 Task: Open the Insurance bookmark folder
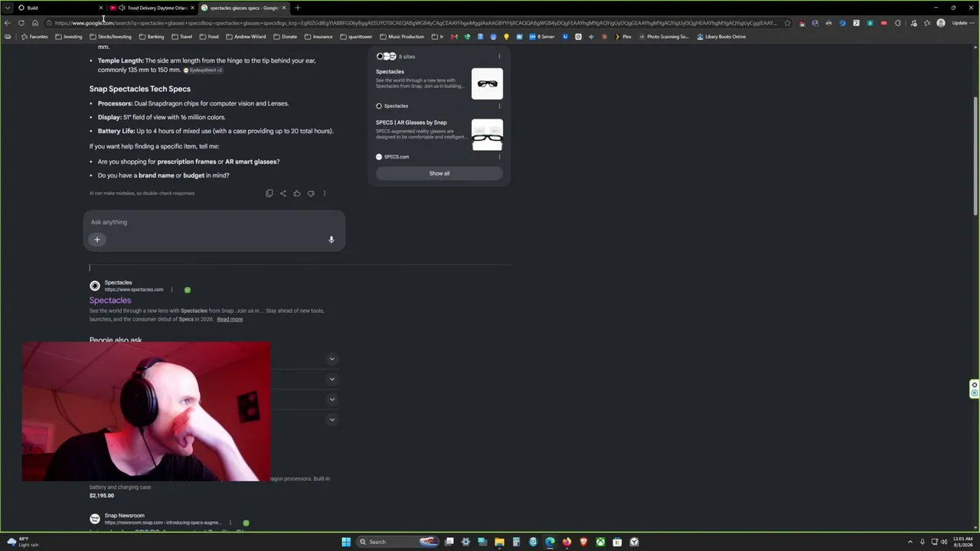pyautogui.click(x=318, y=37)
